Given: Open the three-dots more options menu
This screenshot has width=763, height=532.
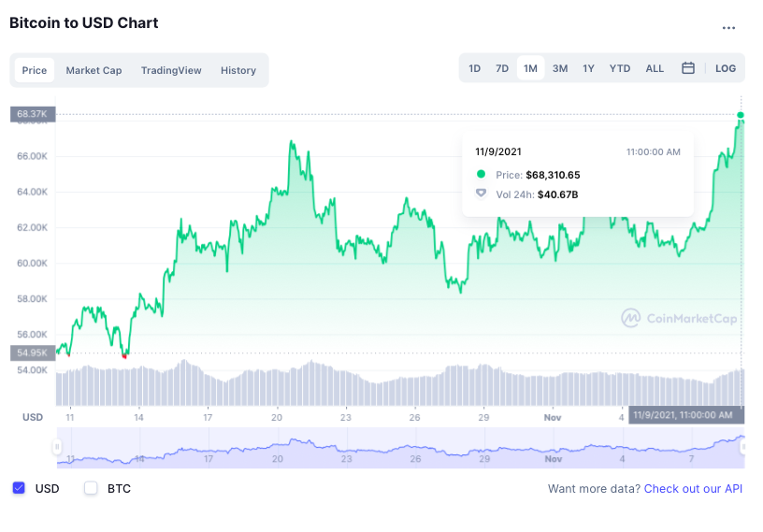Looking at the screenshot, I should 728,28.
